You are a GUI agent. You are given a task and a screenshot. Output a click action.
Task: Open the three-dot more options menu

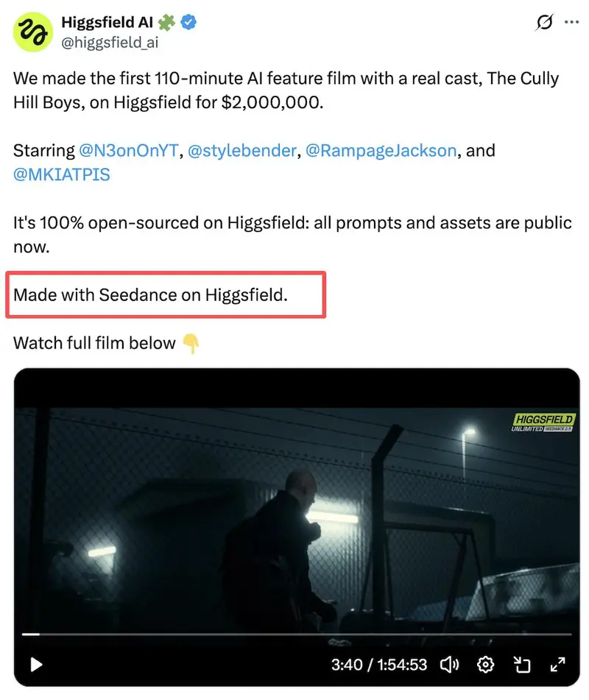coord(571,22)
